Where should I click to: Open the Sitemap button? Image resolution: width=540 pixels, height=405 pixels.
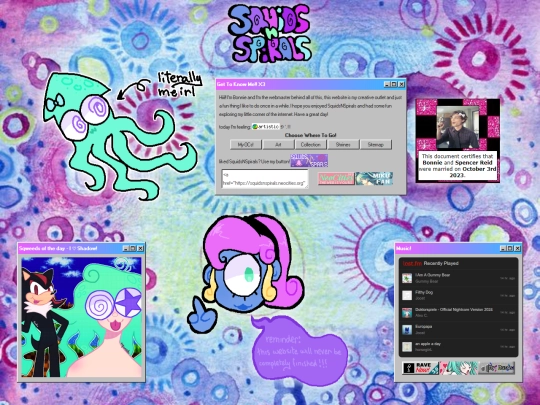(376, 145)
